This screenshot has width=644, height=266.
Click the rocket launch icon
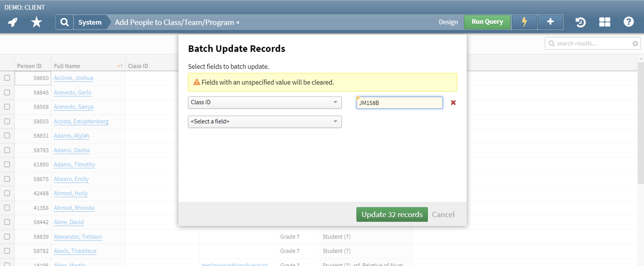(x=12, y=22)
